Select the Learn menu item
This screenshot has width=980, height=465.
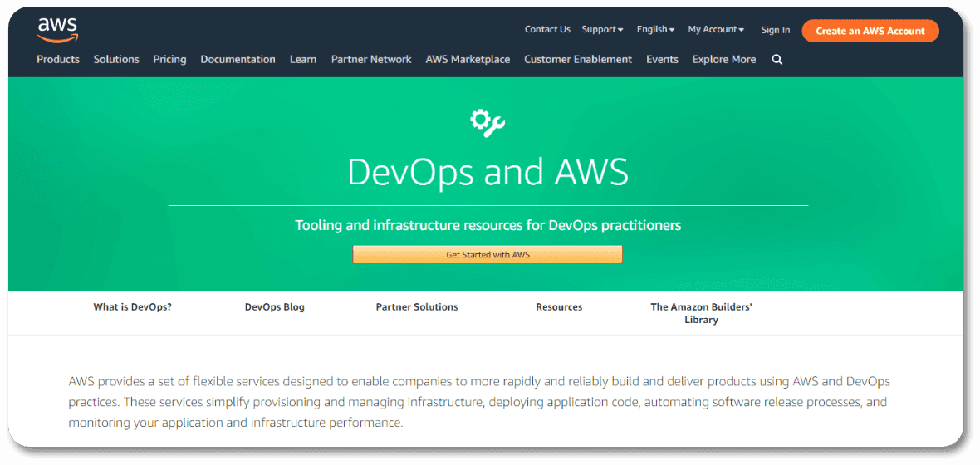coord(303,60)
